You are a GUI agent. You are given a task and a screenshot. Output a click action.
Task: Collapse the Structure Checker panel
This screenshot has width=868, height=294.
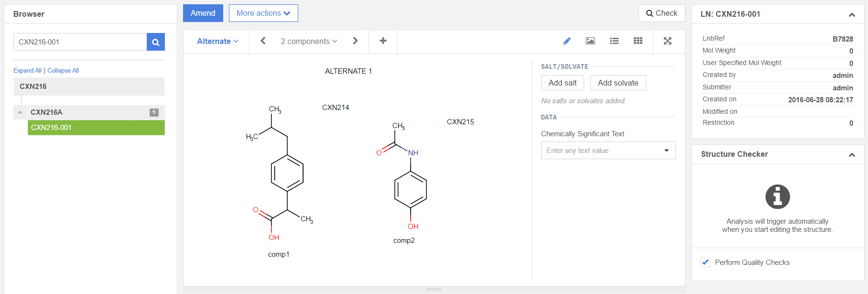(851, 154)
